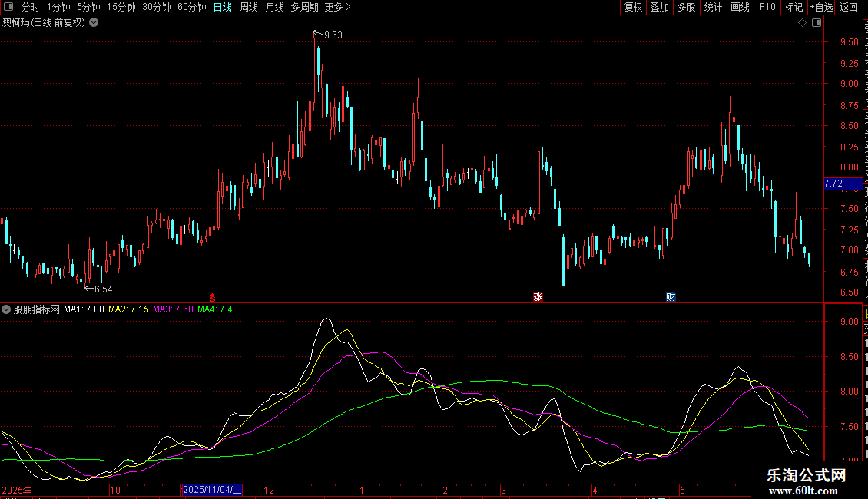Select the 30分钟 period
868x499 pixels.
[157, 7]
